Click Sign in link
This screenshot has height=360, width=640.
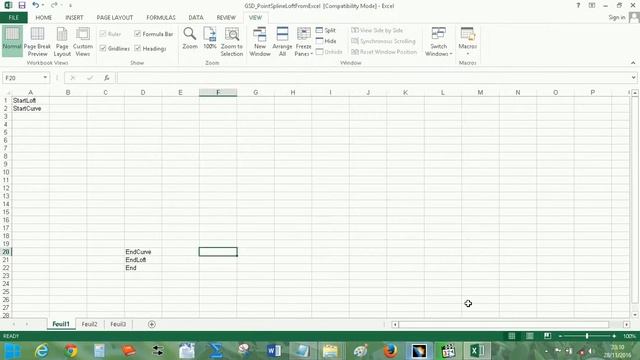tap(617, 18)
